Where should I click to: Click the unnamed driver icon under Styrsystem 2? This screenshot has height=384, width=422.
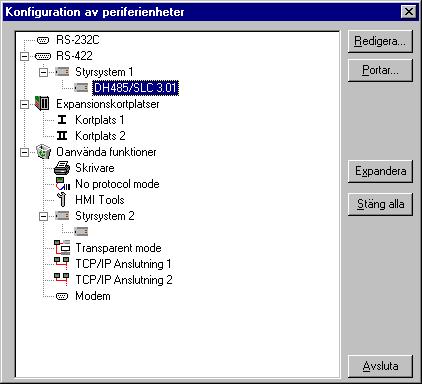click(81, 231)
